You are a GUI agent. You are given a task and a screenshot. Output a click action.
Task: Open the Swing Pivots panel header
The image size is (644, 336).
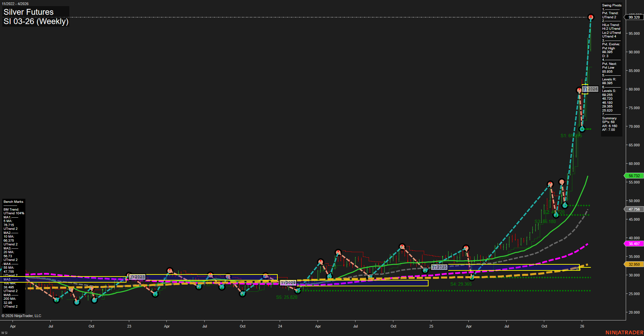tap(612, 5)
